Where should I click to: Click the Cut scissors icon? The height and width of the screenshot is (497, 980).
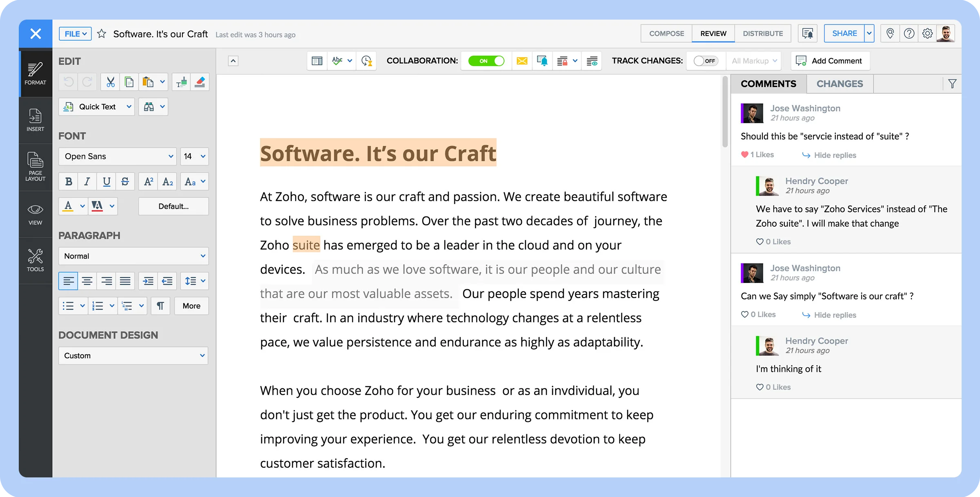(110, 82)
